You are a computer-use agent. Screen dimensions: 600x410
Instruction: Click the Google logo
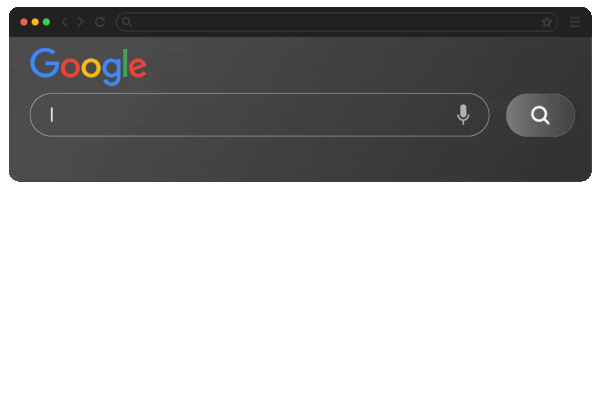click(88, 67)
